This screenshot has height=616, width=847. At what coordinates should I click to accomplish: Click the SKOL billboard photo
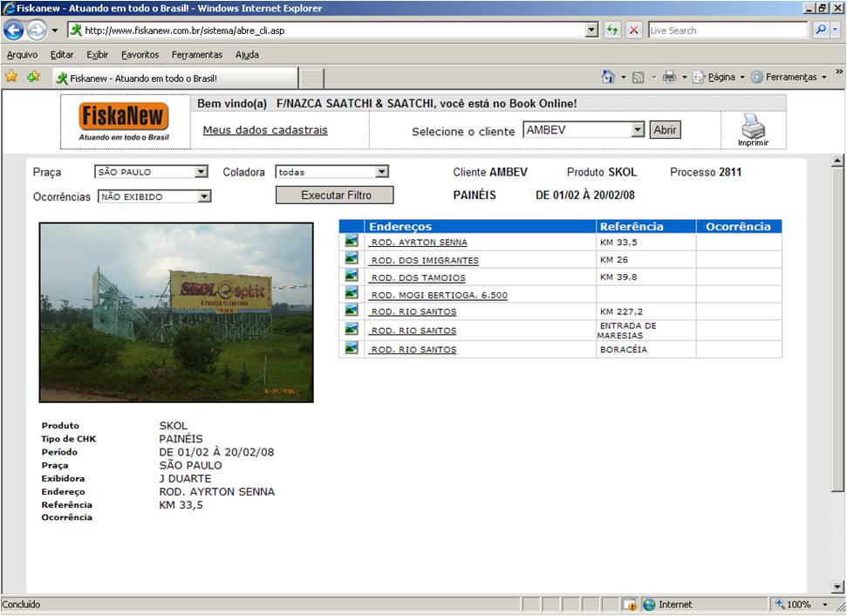[x=176, y=312]
